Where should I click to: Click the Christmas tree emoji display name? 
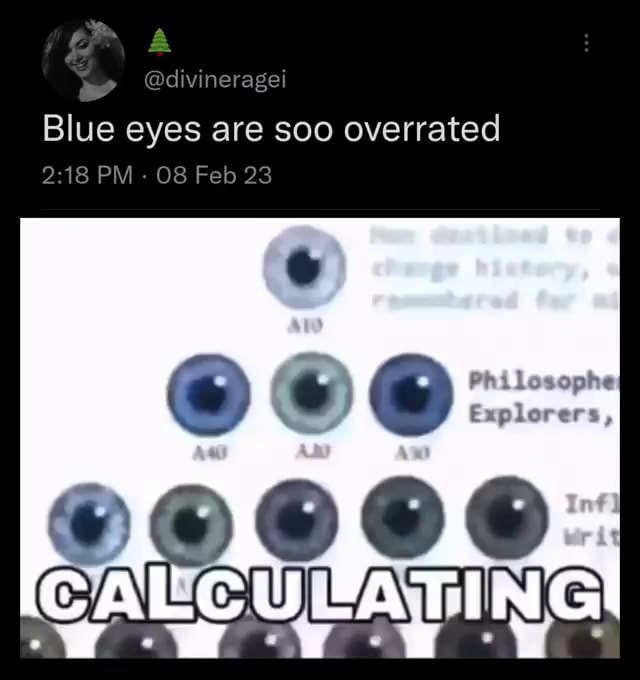pyautogui.click(x=159, y=42)
